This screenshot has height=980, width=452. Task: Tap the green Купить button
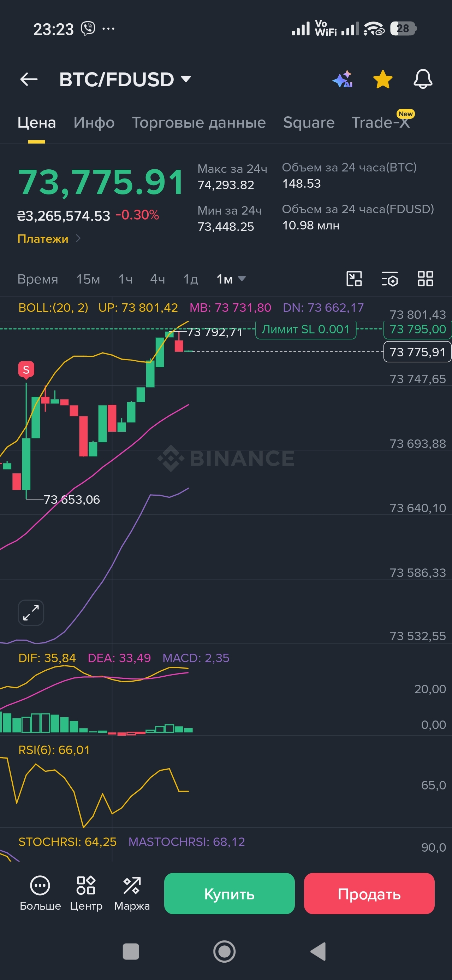pyautogui.click(x=229, y=893)
